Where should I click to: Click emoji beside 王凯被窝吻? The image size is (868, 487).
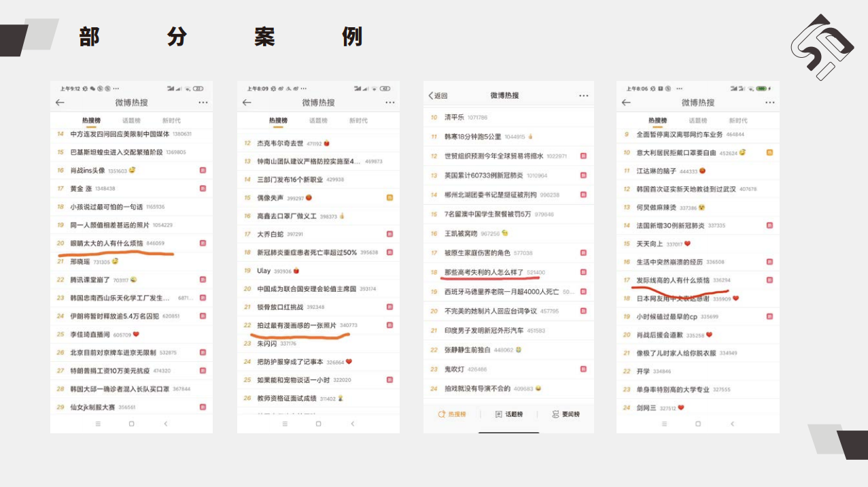(x=504, y=233)
